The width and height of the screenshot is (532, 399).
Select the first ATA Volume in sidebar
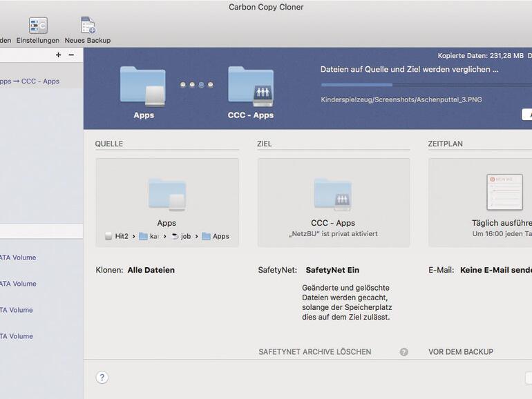[x=18, y=257]
